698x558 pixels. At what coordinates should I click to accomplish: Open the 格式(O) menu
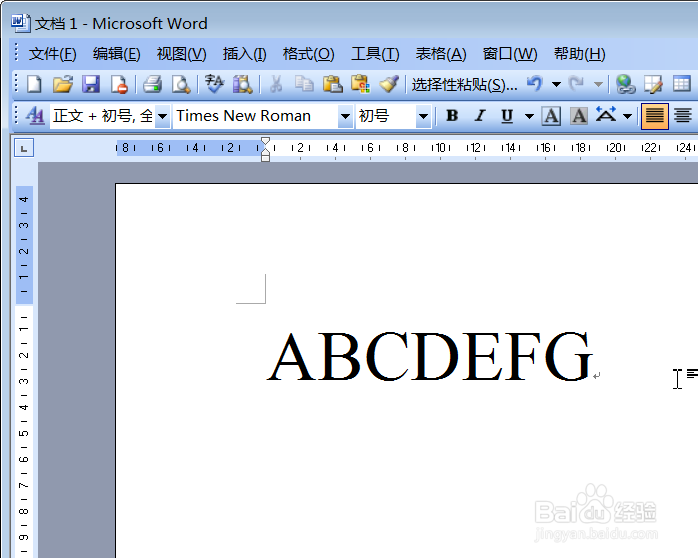[308, 54]
